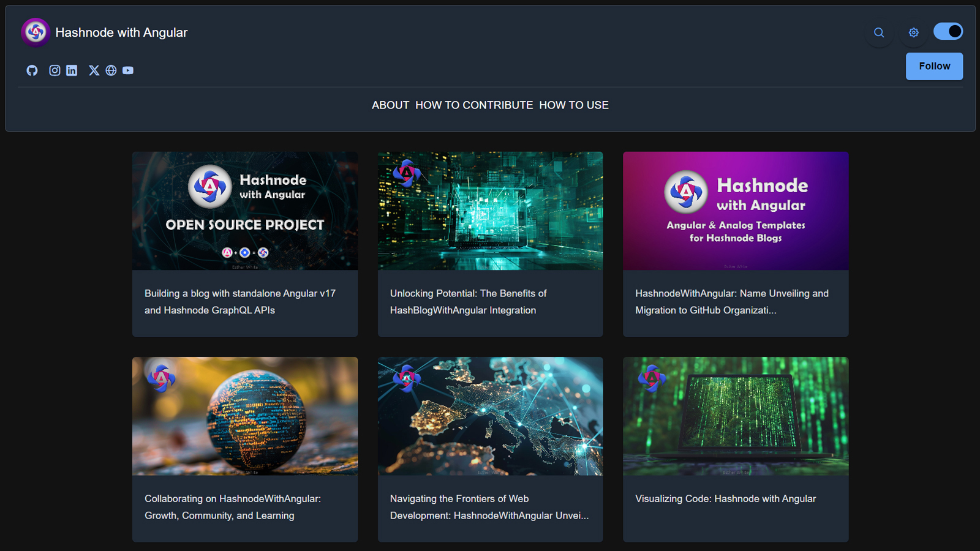This screenshot has height=551, width=980.
Task: Open the ABOUT menu item
Action: pyautogui.click(x=390, y=105)
